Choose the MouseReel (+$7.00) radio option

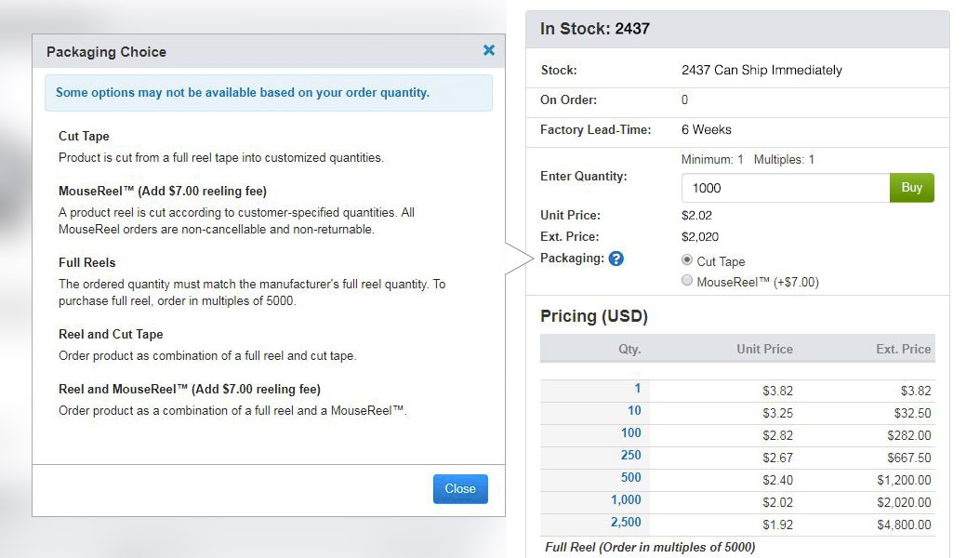click(687, 281)
